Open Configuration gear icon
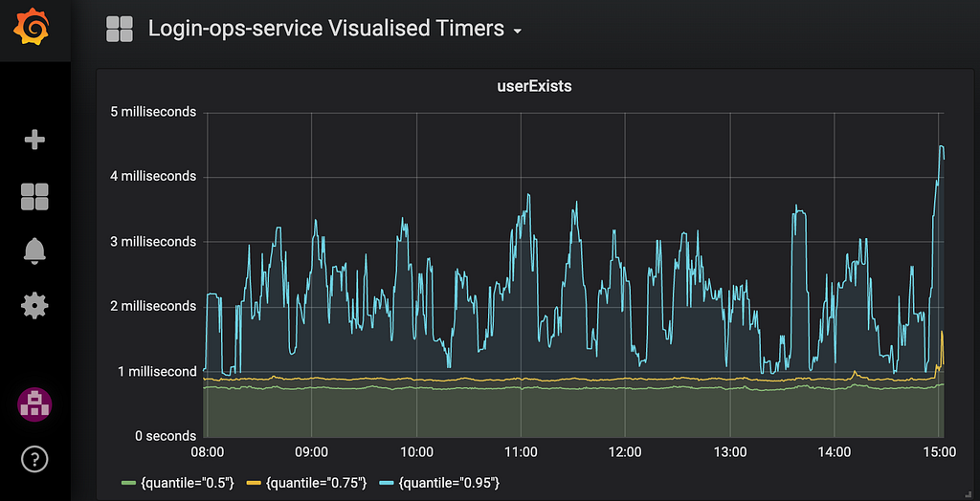The height and width of the screenshot is (501, 980). (34, 305)
